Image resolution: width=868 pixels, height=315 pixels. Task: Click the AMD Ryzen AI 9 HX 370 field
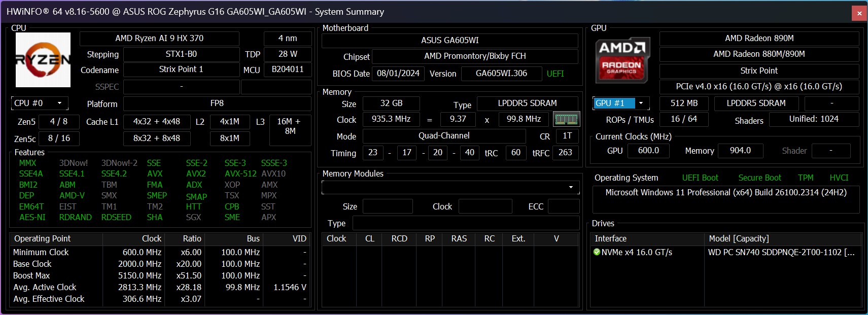(x=159, y=39)
